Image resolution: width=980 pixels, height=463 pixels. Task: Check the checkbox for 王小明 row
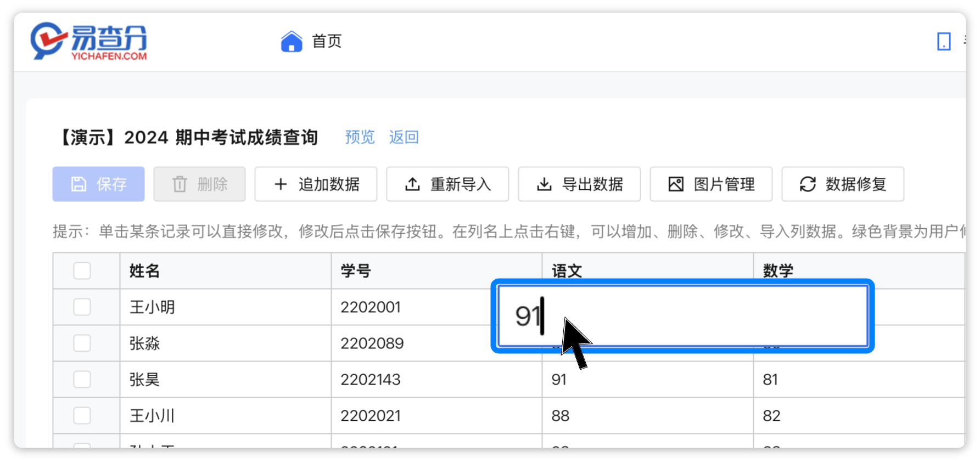(82, 307)
